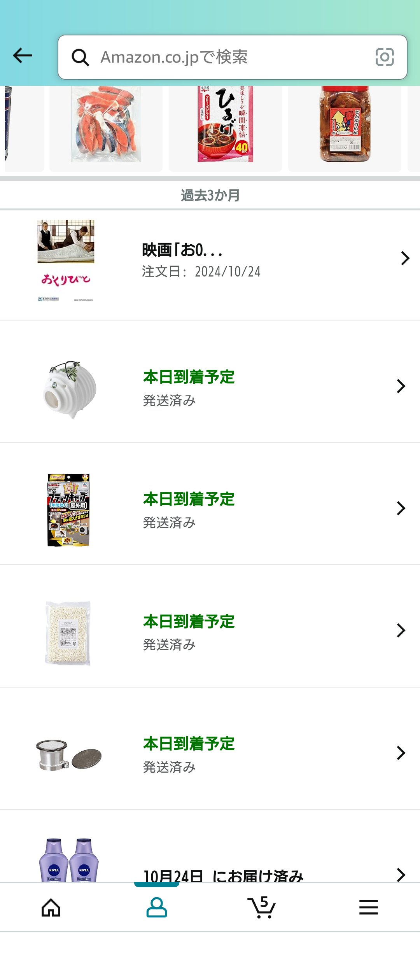Viewport: 420px width, 980px height.
Task: Open the camera lens scan icon
Action: pos(385,57)
